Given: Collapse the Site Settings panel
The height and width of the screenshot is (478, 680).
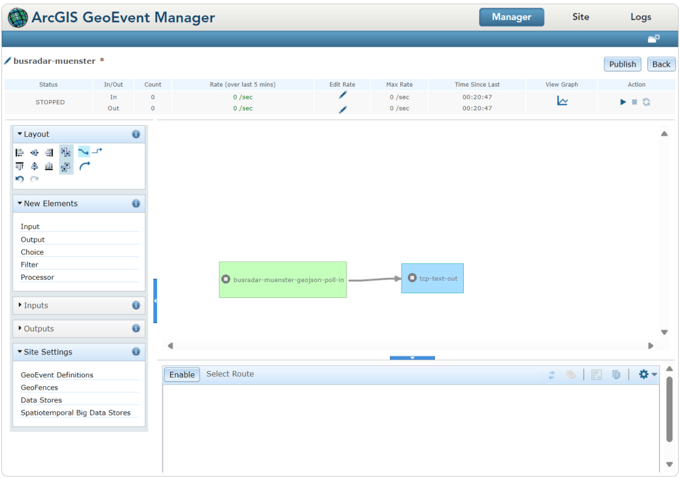Looking at the screenshot, I should (x=20, y=351).
